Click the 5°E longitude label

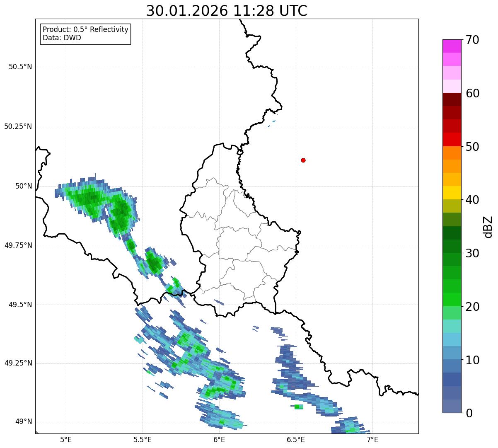66,439
